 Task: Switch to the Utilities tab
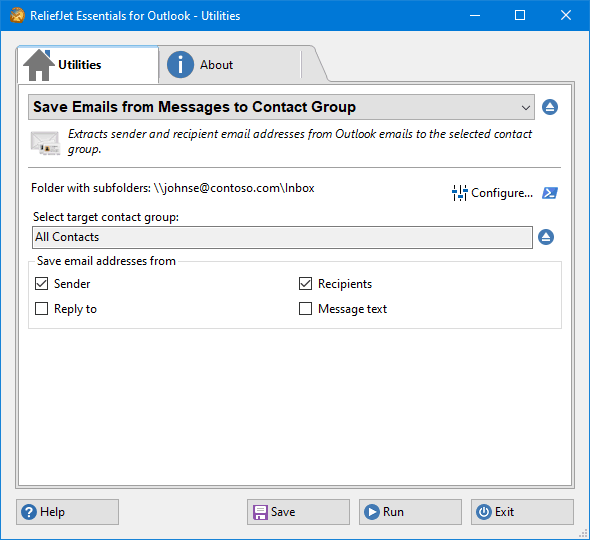tap(88, 65)
